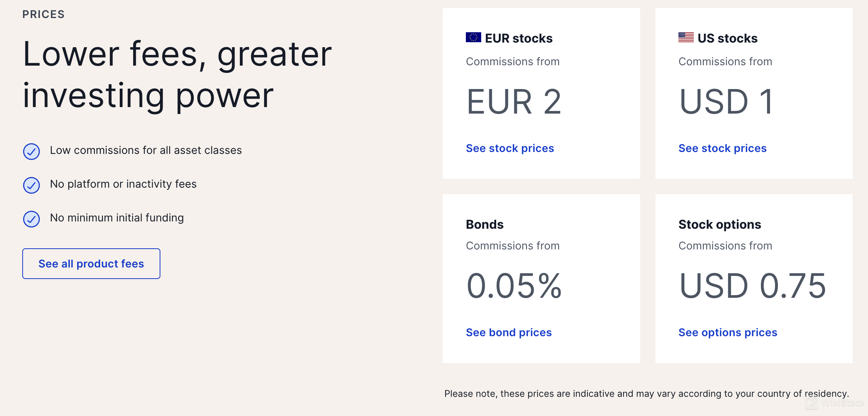The width and height of the screenshot is (868, 416).
Task: Click the Stock options card title
Action: tap(719, 225)
